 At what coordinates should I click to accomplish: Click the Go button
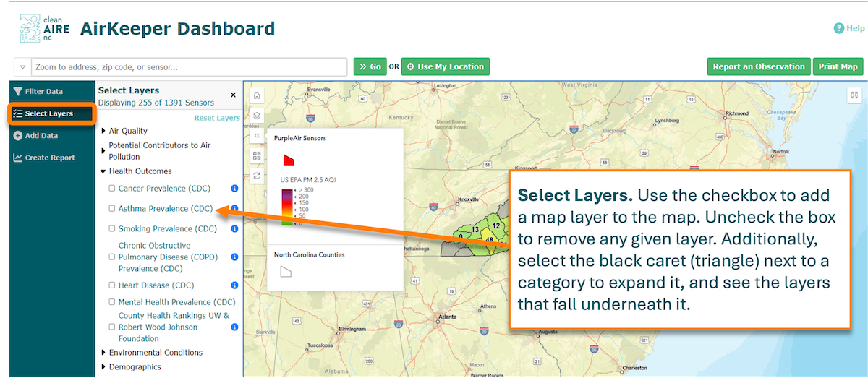click(x=370, y=66)
